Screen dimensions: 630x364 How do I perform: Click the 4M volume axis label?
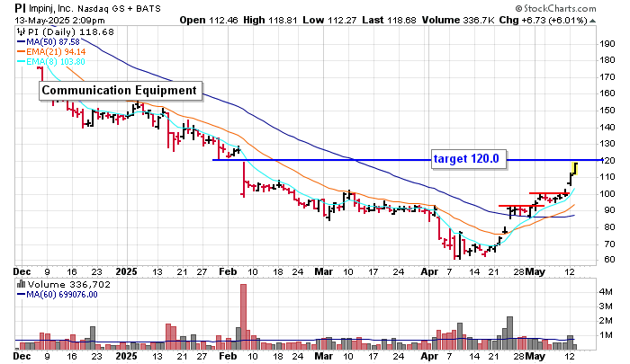[x=606, y=292]
